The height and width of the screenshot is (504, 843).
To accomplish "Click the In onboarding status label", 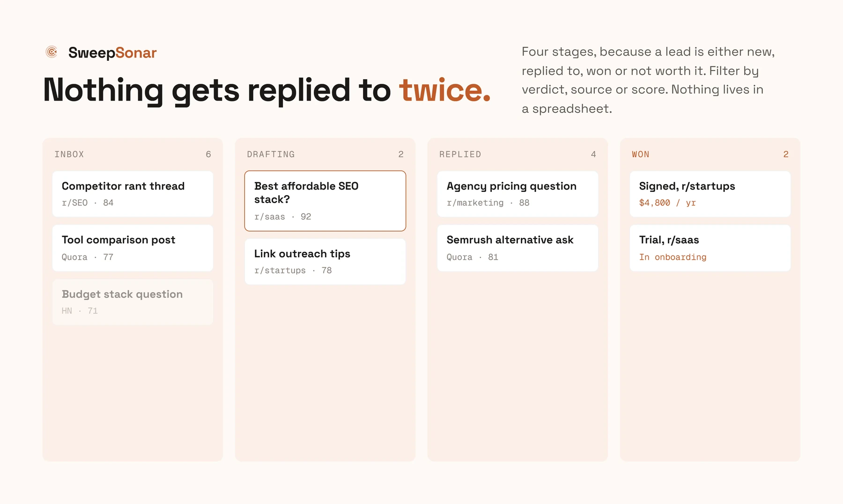I will (x=673, y=257).
